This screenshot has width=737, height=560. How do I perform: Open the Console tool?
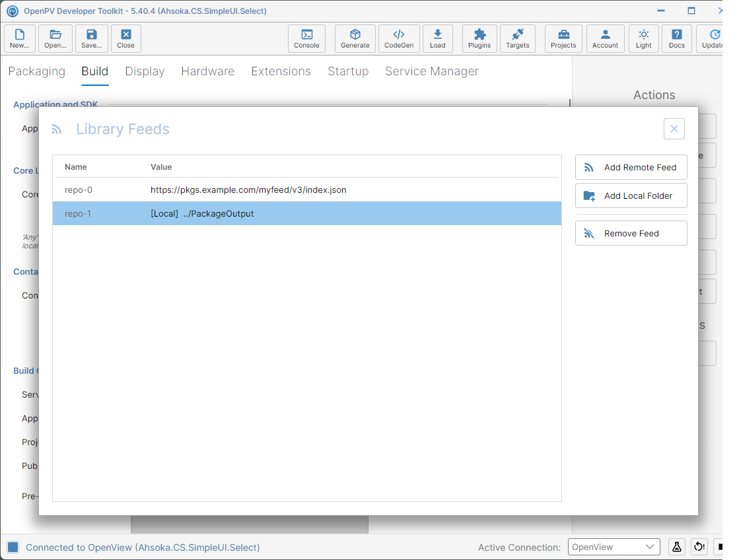[x=306, y=38]
